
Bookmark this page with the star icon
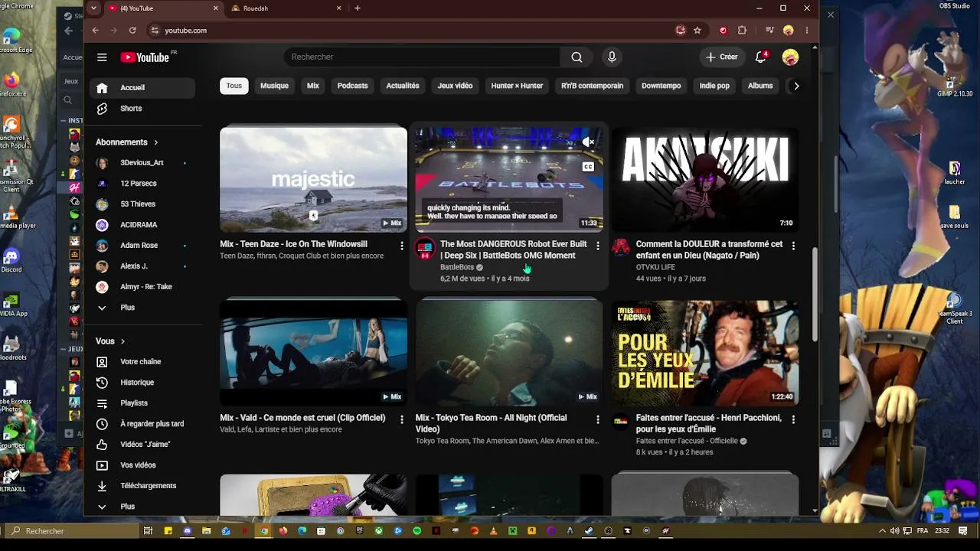[697, 31]
